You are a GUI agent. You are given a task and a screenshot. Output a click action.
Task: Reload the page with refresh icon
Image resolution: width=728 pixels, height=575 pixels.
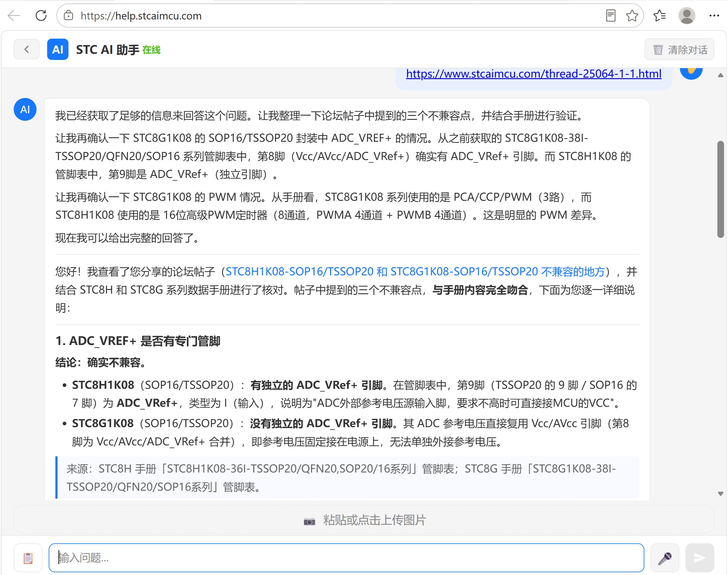pos(41,16)
